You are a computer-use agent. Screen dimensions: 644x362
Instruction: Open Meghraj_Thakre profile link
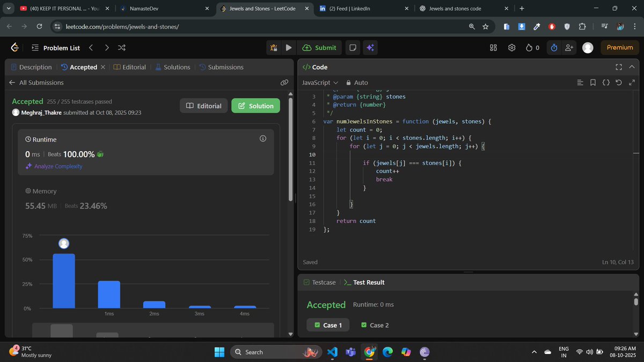pyautogui.click(x=41, y=113)
